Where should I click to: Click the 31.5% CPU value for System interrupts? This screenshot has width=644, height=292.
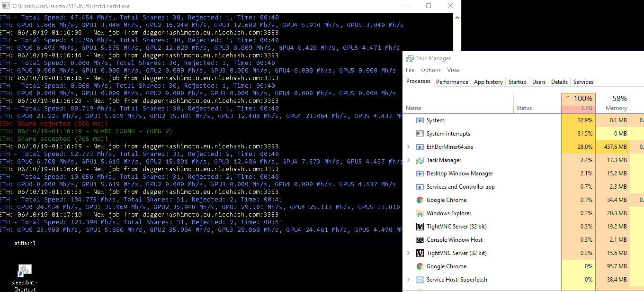coord(584,134)
